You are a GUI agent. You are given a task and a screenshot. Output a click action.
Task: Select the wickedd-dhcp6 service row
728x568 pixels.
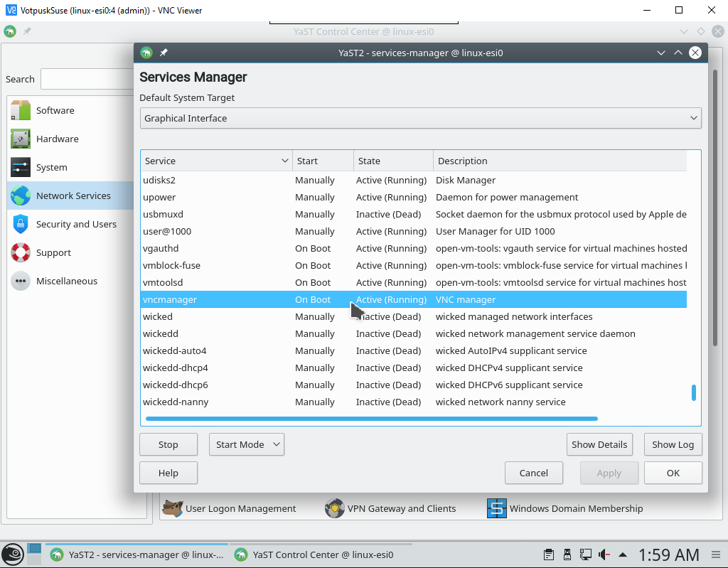[414, 385]
